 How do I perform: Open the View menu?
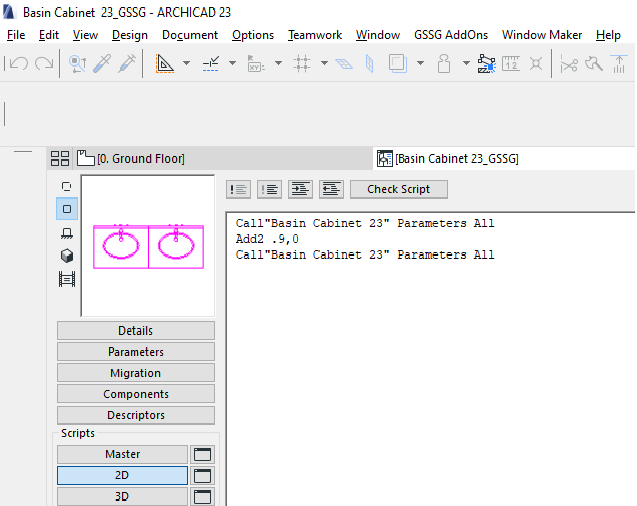(85, 35)
